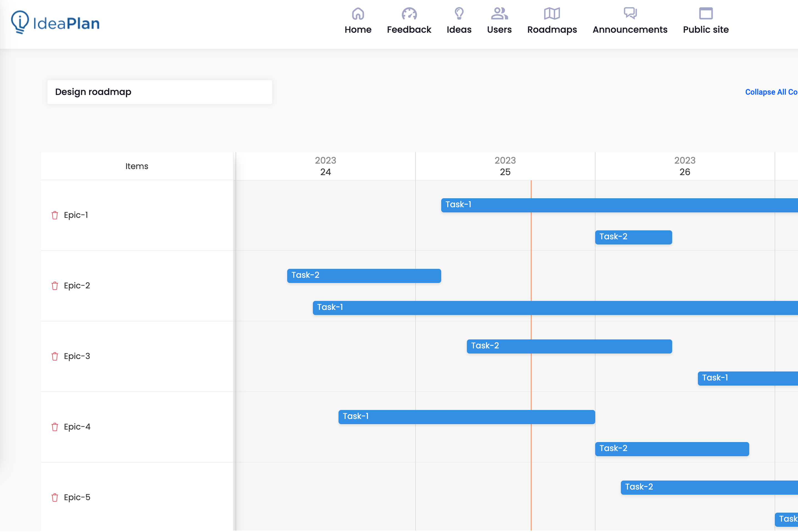Click the Items column header
798x532 pixels.
click(137, 166)
